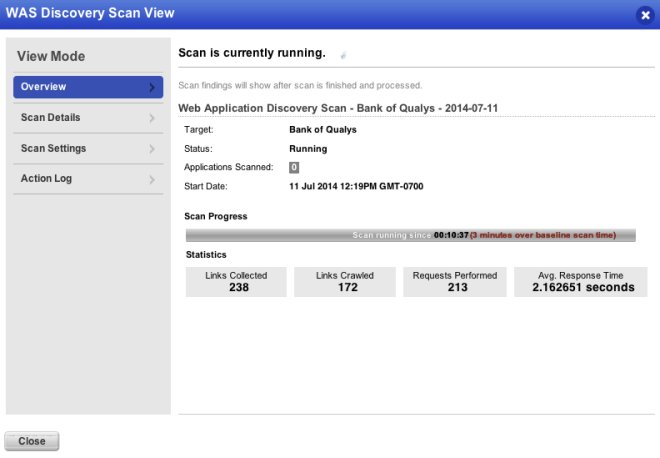Viewport: 660px width, 458px height.
Task: Click the 'Scan is currently running' heading
Action: point(252,53)
